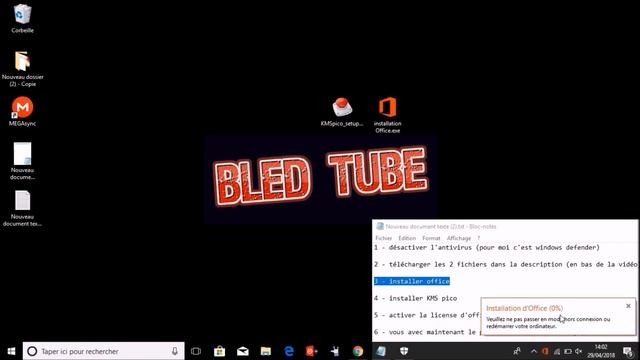Launch Microsoft Edge from the taskbar

tap(289, 351)
